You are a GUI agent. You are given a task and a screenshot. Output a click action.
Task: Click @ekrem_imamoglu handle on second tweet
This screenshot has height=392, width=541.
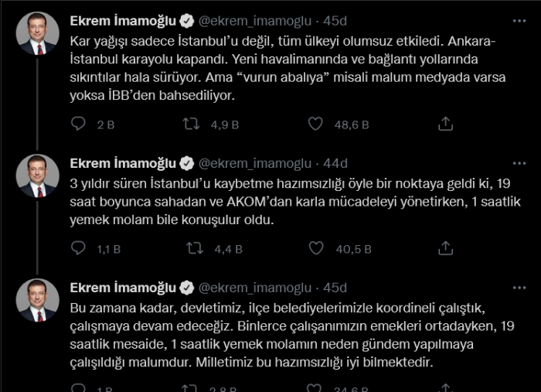point(256,163)
